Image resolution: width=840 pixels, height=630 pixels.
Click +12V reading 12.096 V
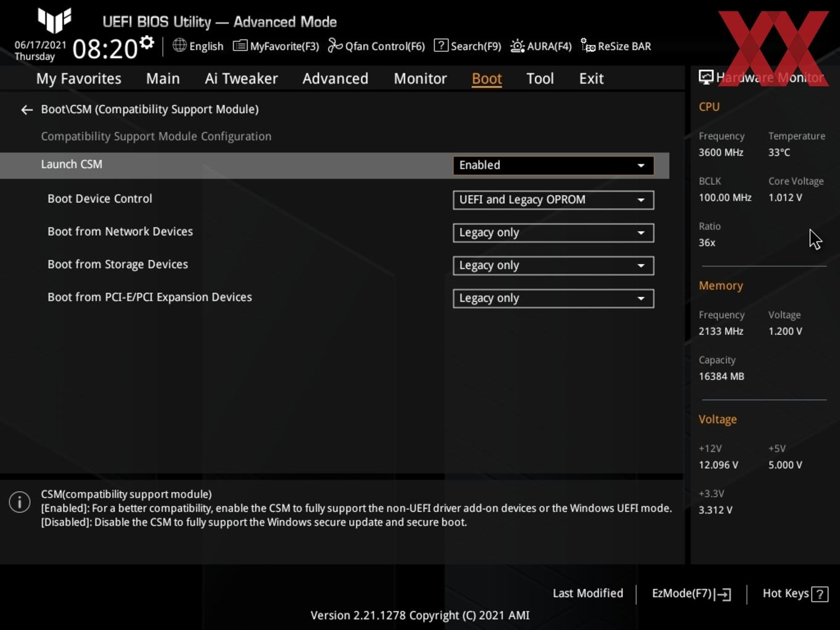718,465
